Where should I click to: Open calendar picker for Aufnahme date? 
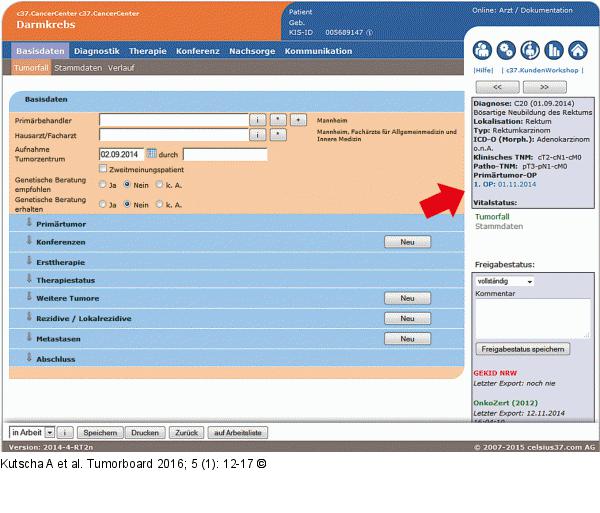152,153
